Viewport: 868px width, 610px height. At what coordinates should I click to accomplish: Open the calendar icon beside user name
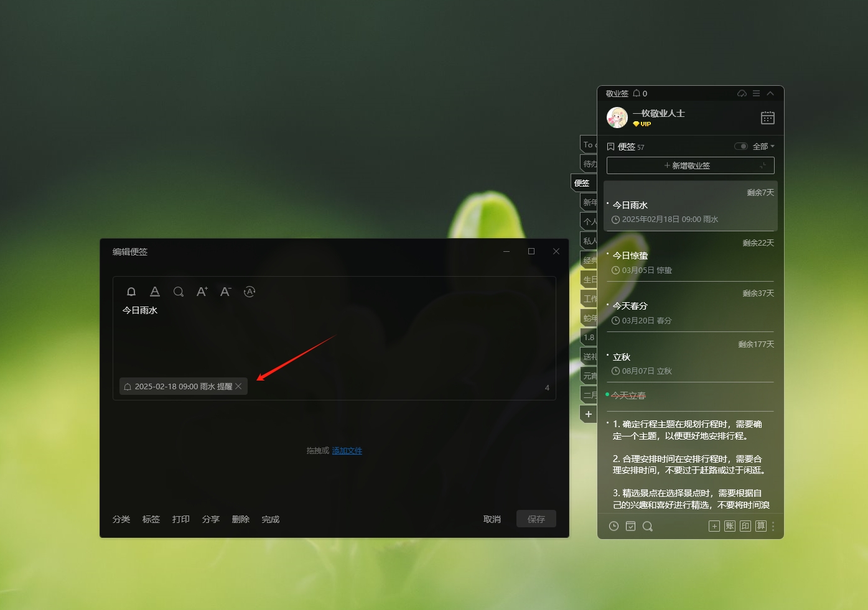coord(768,118)
